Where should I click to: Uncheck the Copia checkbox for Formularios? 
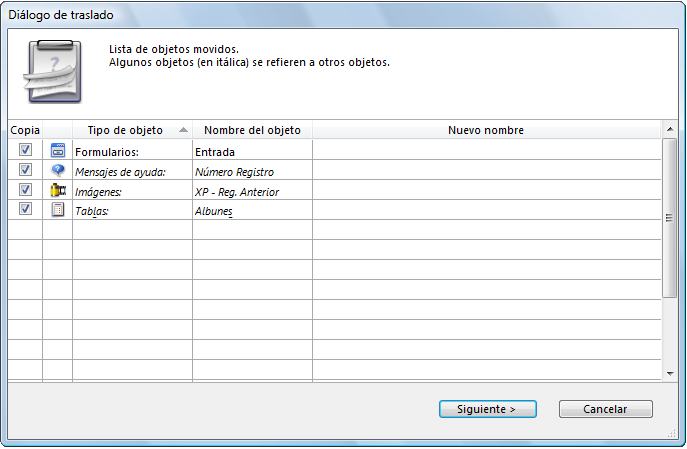(26, 150)
